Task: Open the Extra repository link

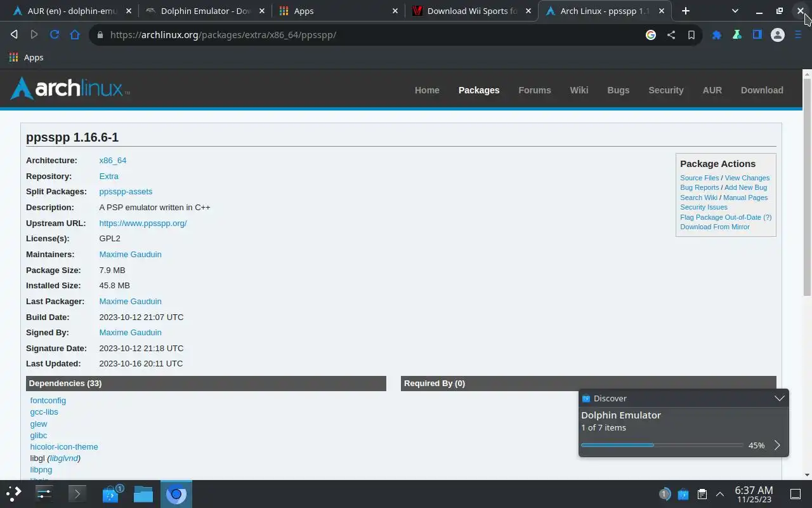Action: (109, 177)
